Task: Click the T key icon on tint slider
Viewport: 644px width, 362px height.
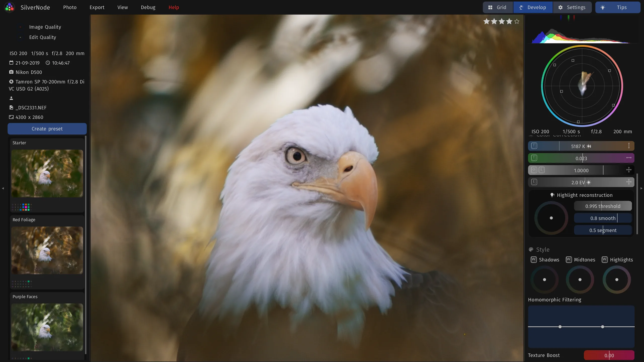Action: [534, 158]
